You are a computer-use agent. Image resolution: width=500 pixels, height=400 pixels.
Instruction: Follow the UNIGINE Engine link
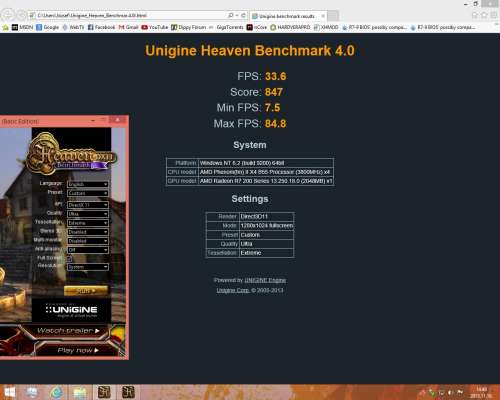tap(265, 280)
